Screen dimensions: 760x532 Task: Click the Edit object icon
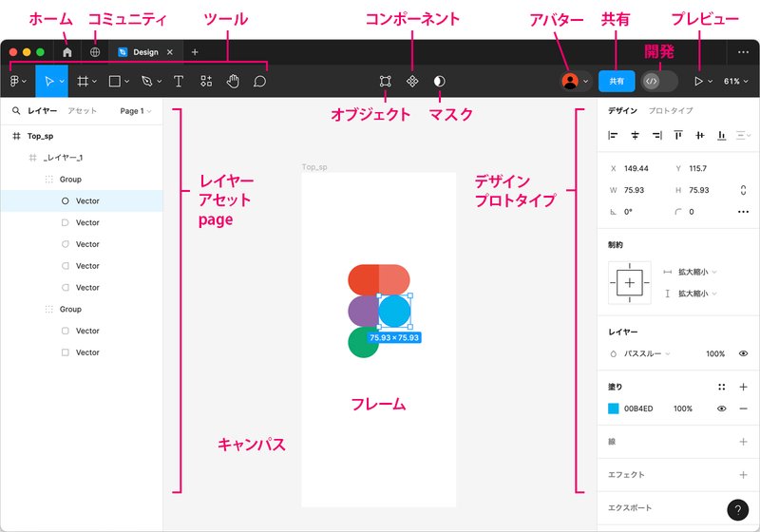pyautogui.click(x=386, y=81)
